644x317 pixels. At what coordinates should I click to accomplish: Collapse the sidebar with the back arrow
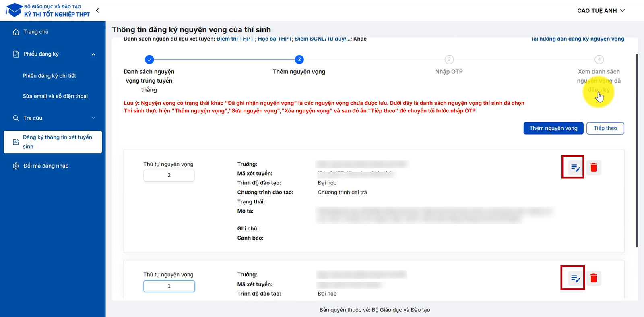tap(97, 10)
